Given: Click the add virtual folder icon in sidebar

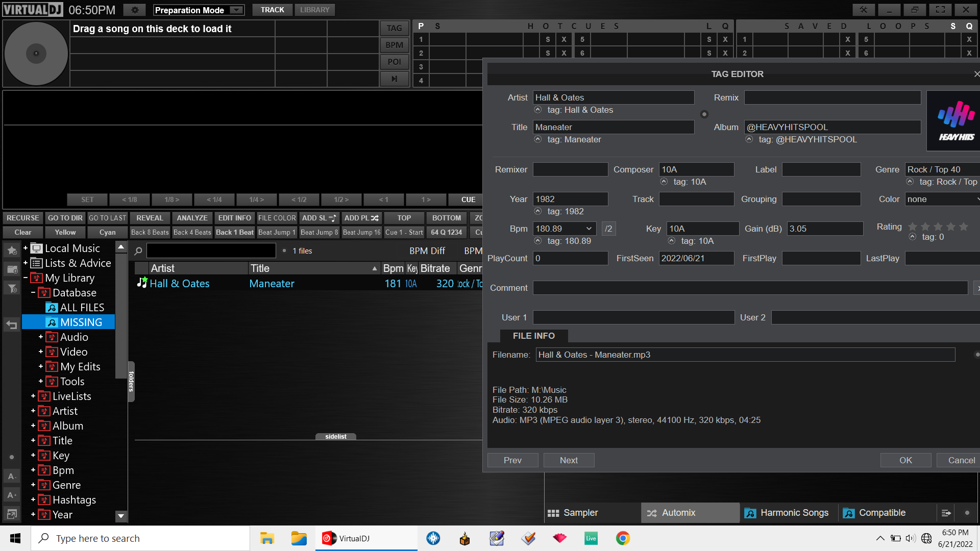Looking at the screenshot, I should [x=12, y=269].
